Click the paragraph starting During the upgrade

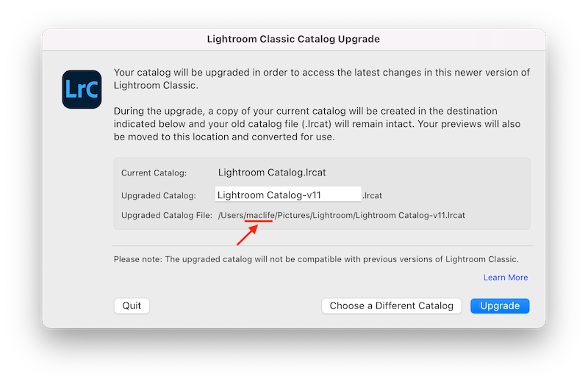click(x=321, y=123)
